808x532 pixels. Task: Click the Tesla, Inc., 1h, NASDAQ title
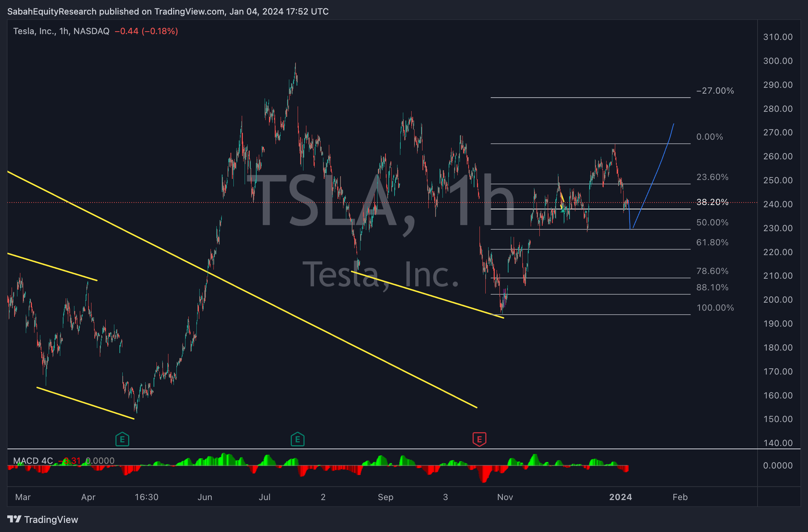click(x=61, y=31)
